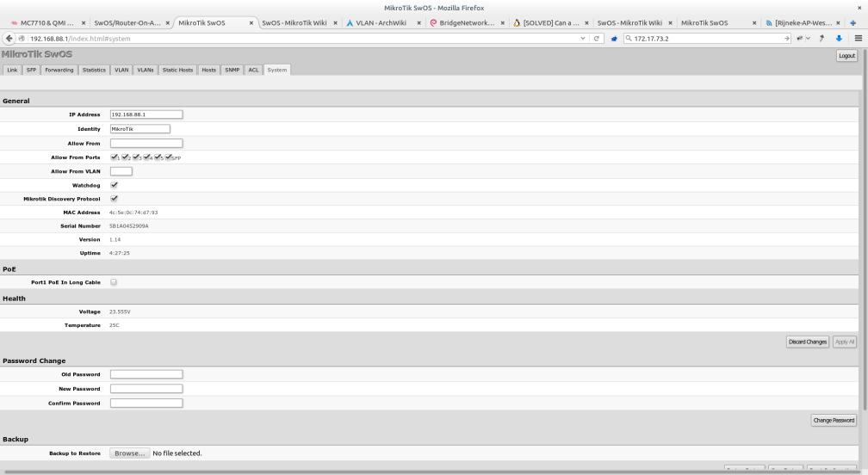Click the uptime value 4:27:25
868x475 pixels.
(120, 253)
